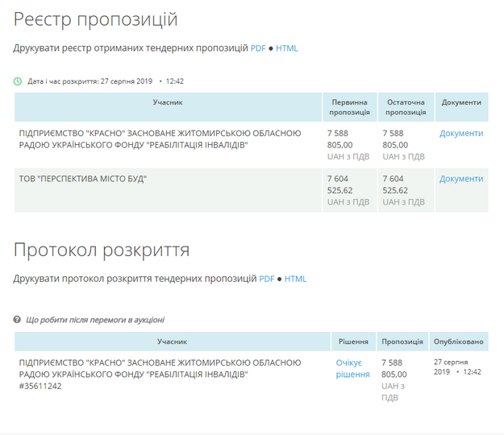Open HTML version of the disclosure protocol
504x435 pixels.
[x=296, y=279]
